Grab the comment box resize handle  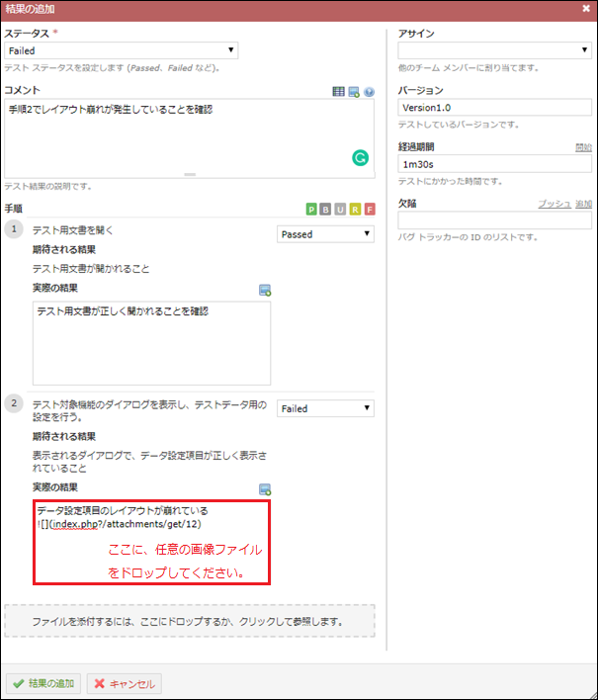190,175
